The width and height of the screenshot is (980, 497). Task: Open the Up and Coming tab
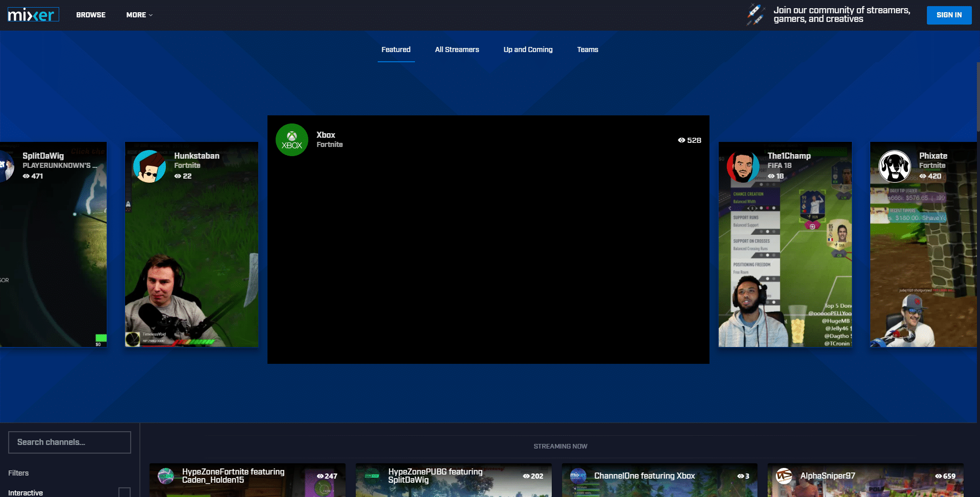click(528, 49)
